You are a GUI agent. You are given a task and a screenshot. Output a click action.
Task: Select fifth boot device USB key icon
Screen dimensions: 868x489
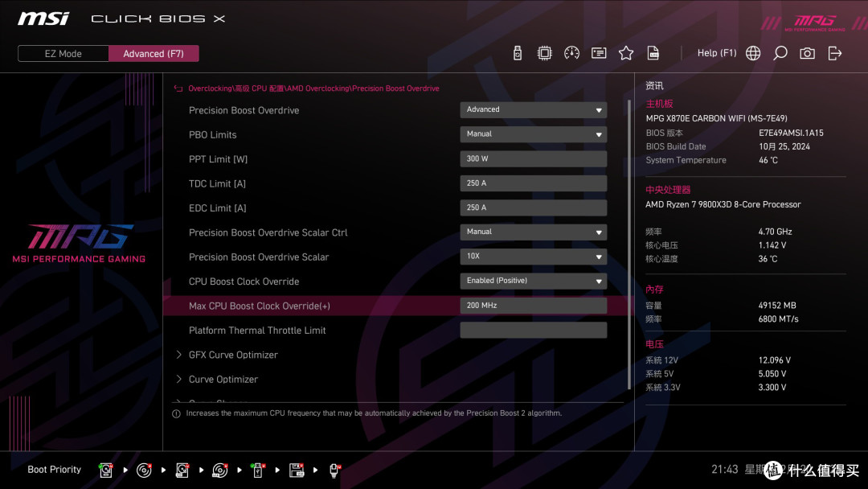tap(257, 471)
